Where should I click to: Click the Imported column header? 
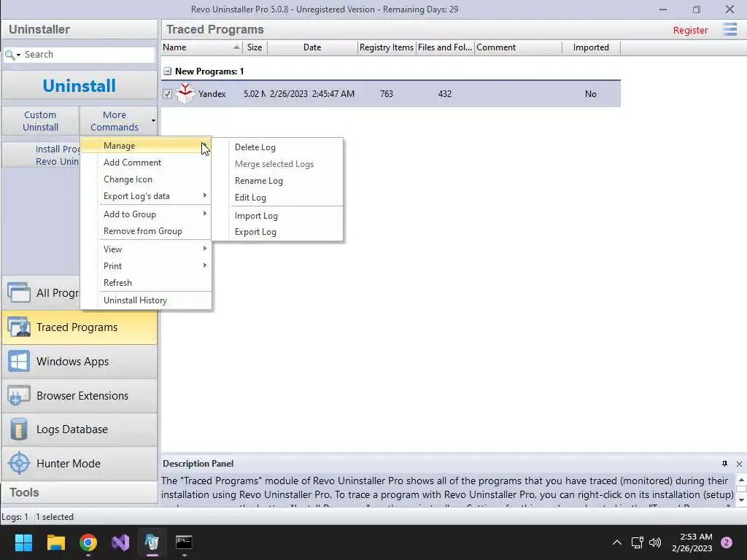(x=591, y=47)
